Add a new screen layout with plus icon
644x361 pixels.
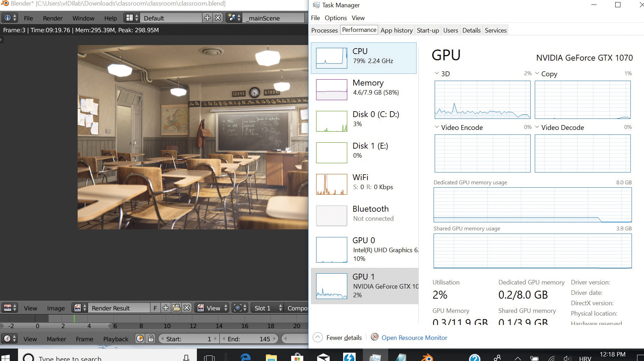tap(207, 18)
